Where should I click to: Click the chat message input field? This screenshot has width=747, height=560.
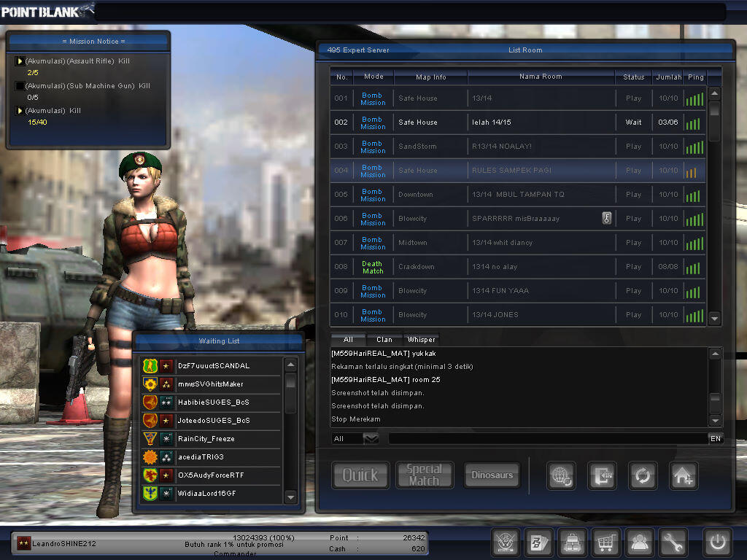(548, 438)
